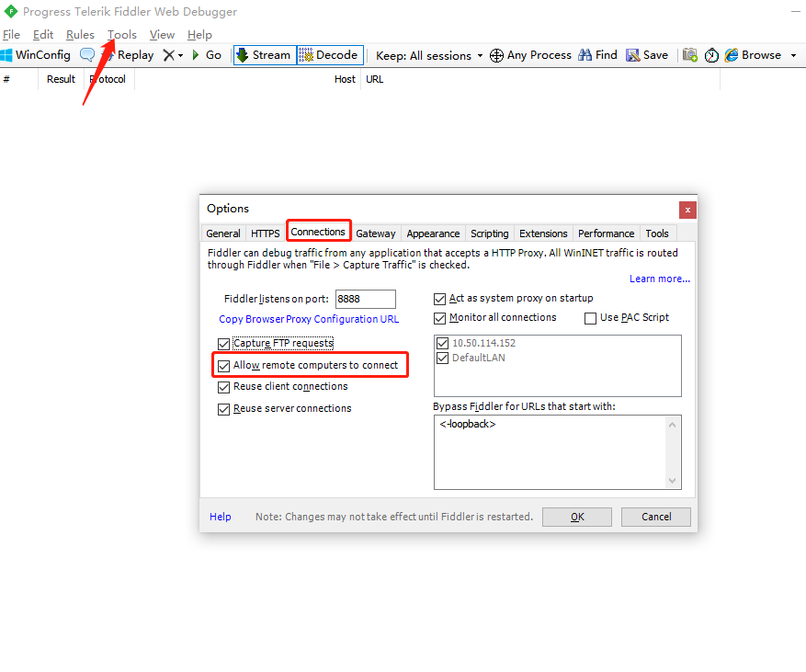Click the Browse Internet Explorer icon
The width and height of the screenshot is (806, 672).
[732, 55]
